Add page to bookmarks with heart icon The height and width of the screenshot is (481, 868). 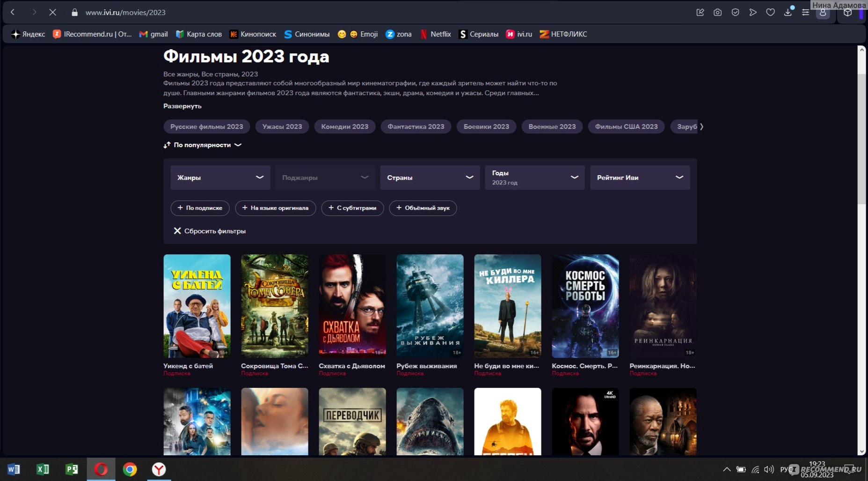coord(770,13)
